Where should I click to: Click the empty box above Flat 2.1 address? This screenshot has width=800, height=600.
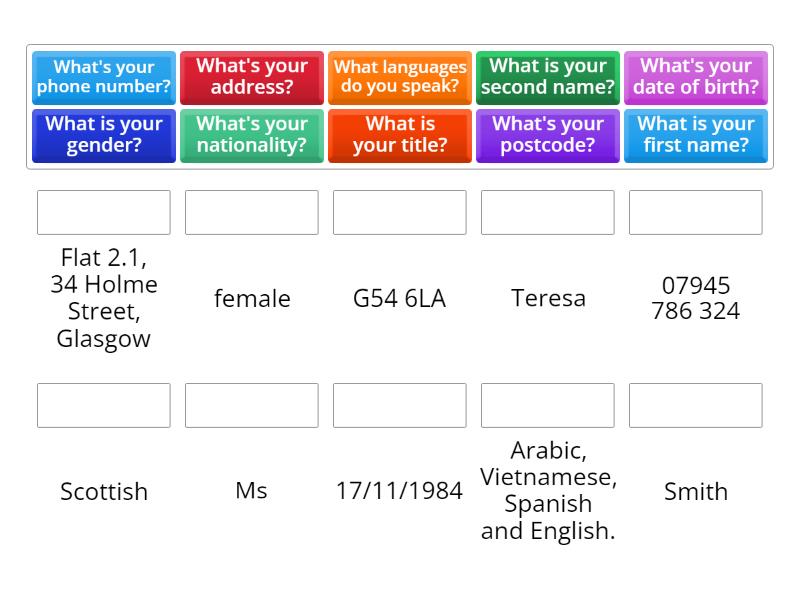coord(104,212)
